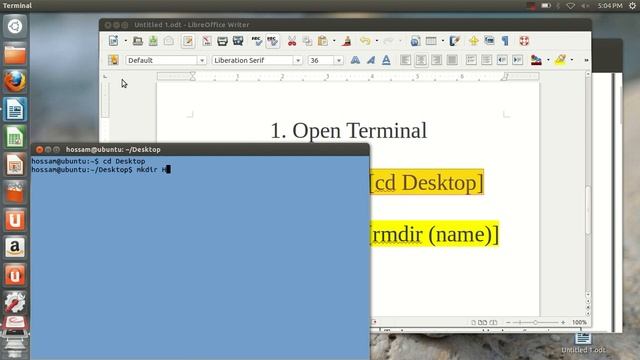Click the Export as PDF icon
Screen dimensions: 640x360
click(x=207, y=41)
